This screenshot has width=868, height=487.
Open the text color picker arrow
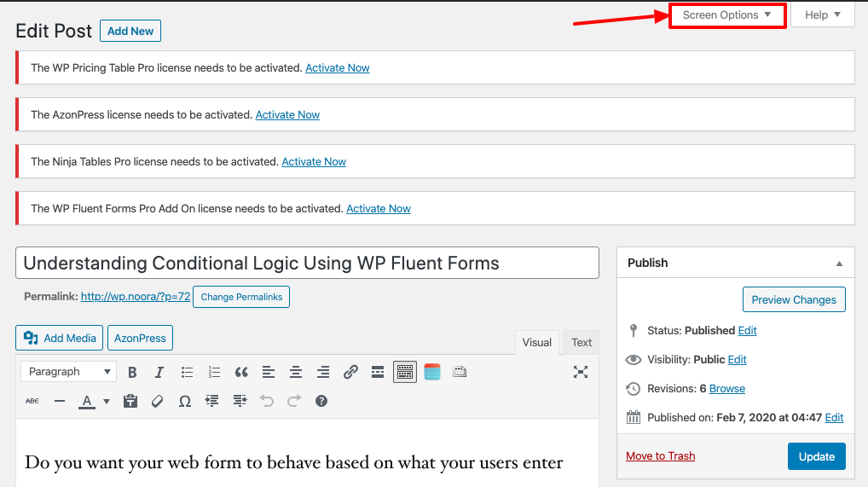pyautogui.click(x=107, y=401)
